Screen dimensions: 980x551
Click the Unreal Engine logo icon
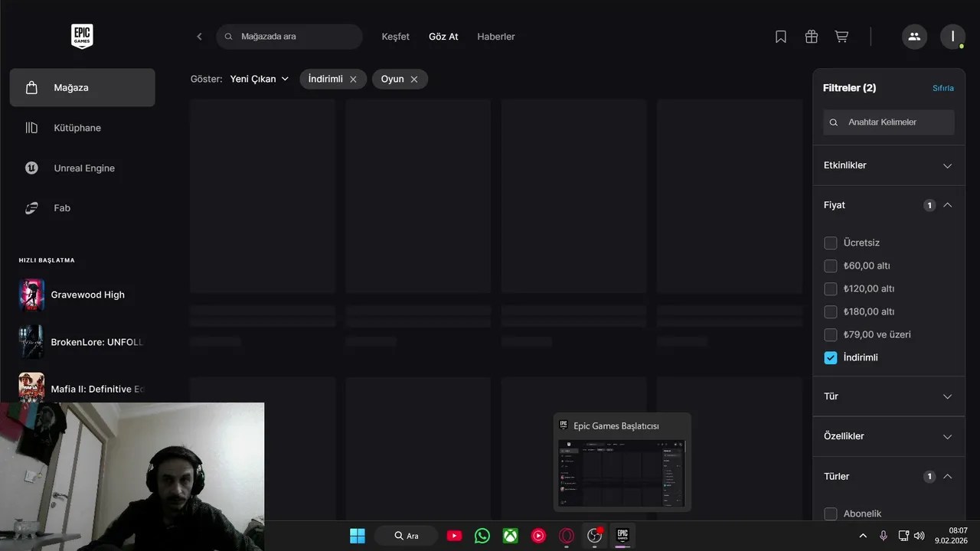coord(31,168)
